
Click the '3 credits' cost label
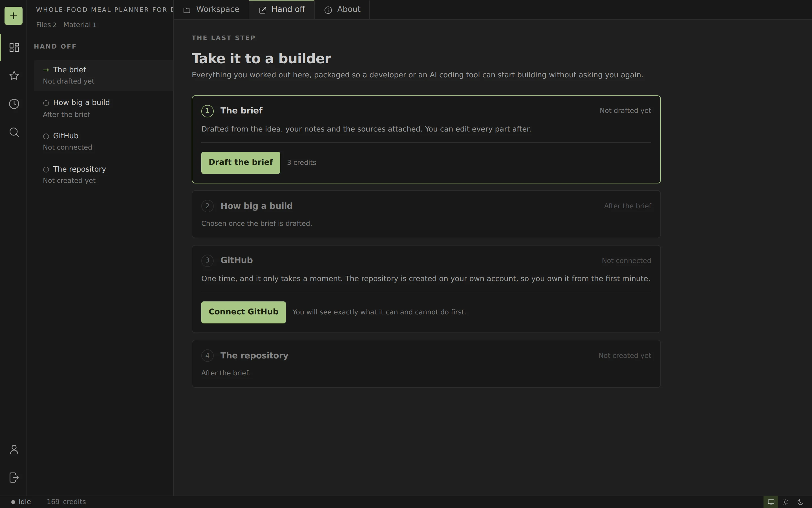(302, 163)
